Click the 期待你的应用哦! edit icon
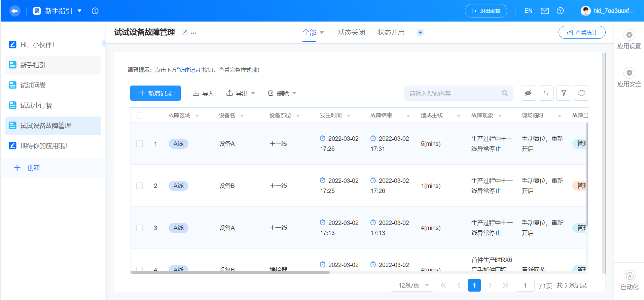Viewport: 644px width, 300px height. pos(12,146)
